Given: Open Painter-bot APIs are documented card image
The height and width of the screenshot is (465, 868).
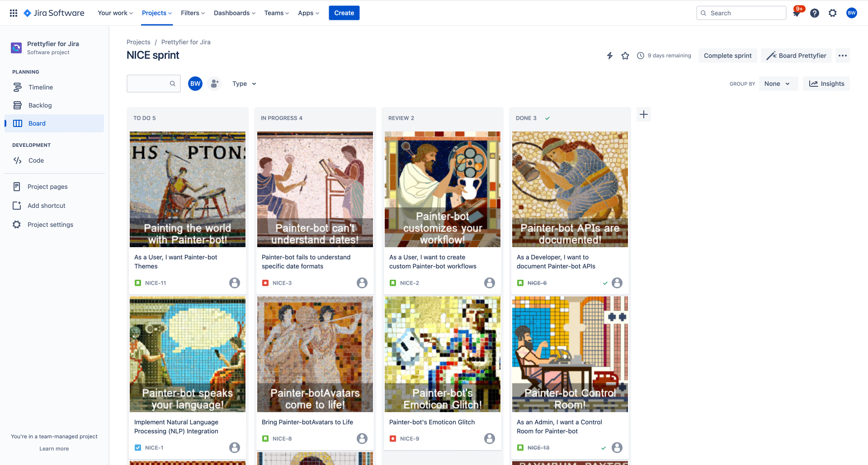Looking at the screenshot, I should click(570, 189).
